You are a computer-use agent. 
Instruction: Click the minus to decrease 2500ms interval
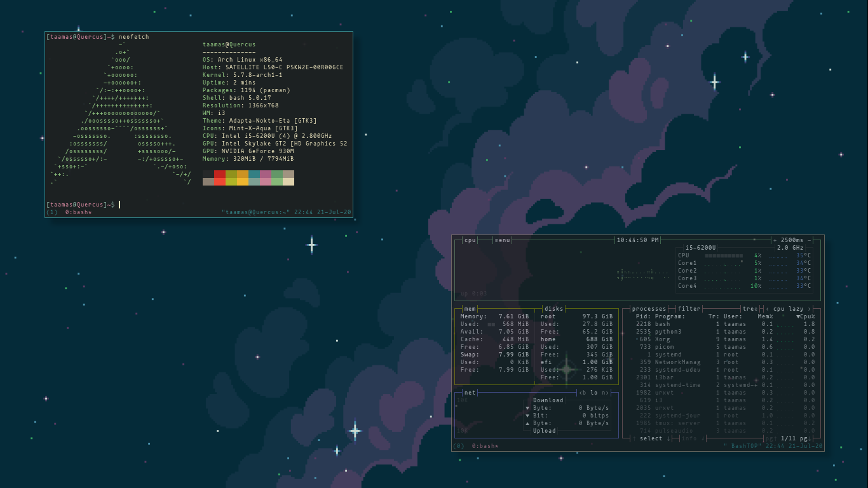coord(810,240)
